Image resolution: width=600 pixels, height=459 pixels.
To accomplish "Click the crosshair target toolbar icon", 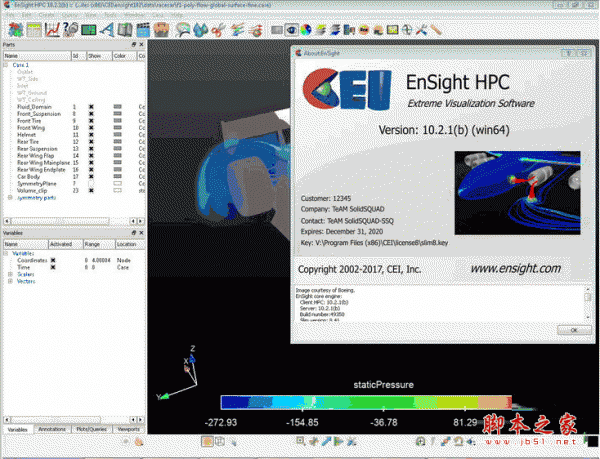I will (407, 30).
